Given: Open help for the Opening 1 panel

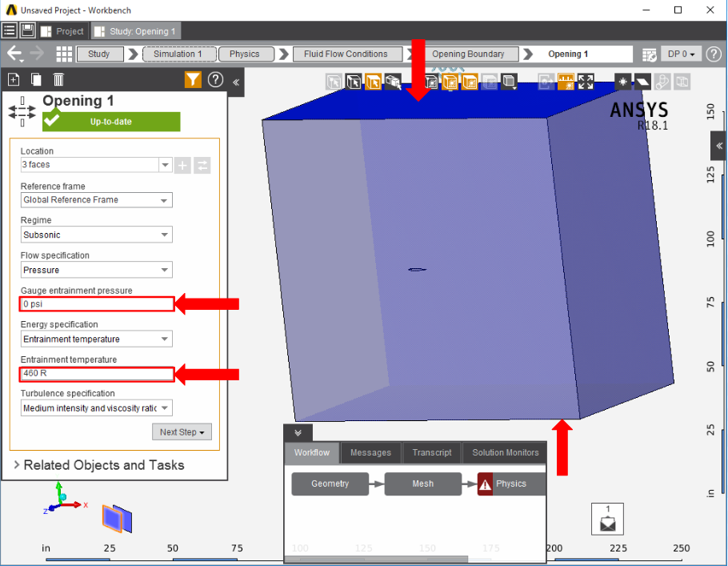Looking at the screenshot, I should 215,79.
